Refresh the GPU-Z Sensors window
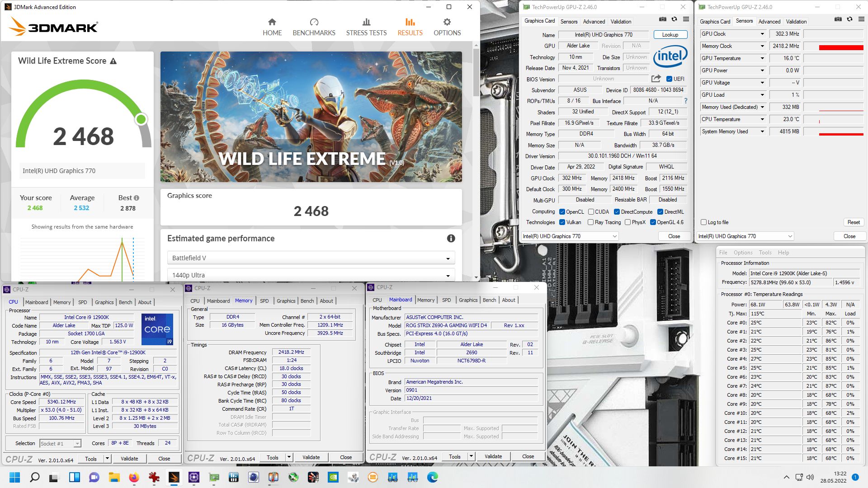Image resolution: width=868 pixels, height=488 pixels. tap(849, 19)
